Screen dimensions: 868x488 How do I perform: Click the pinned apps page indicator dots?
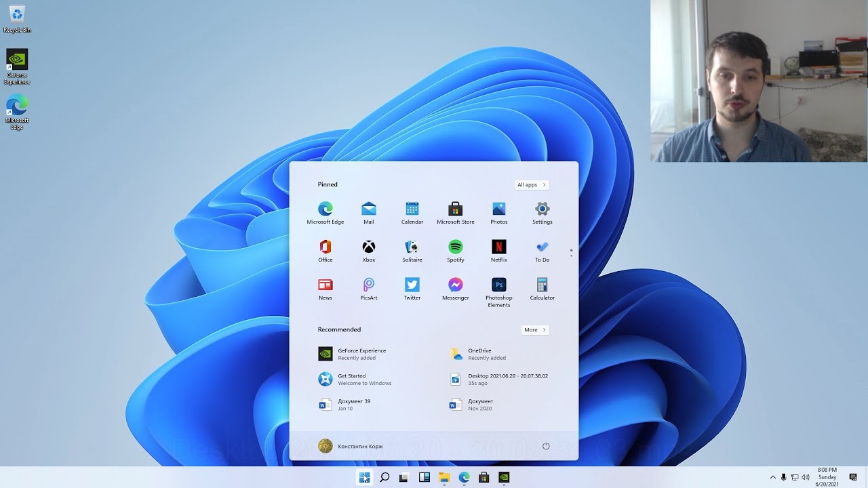(x=572, y=253)
